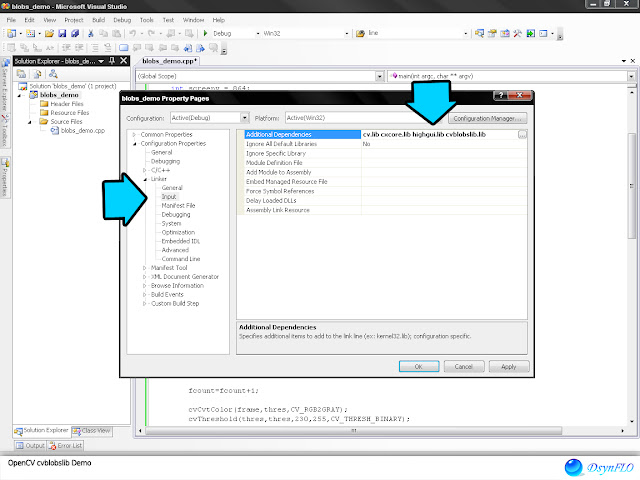Open the Properties Window toolbar icon
The width and height of the screenshot is (640, 480).
pyautogui.click(x=492, y=33)
